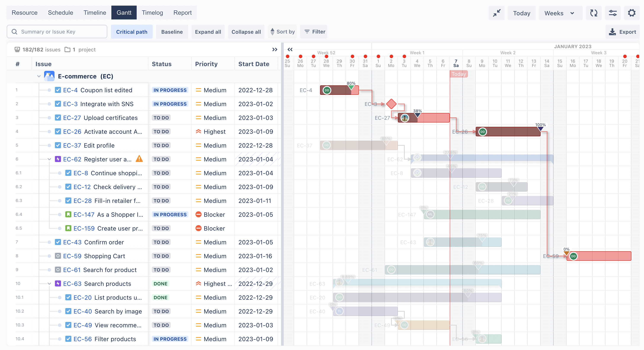The height and width of the screenshot is (350, 644).
Task: Click the 38% progress marker on the EC-27 bar
Action: coord(417,115)
